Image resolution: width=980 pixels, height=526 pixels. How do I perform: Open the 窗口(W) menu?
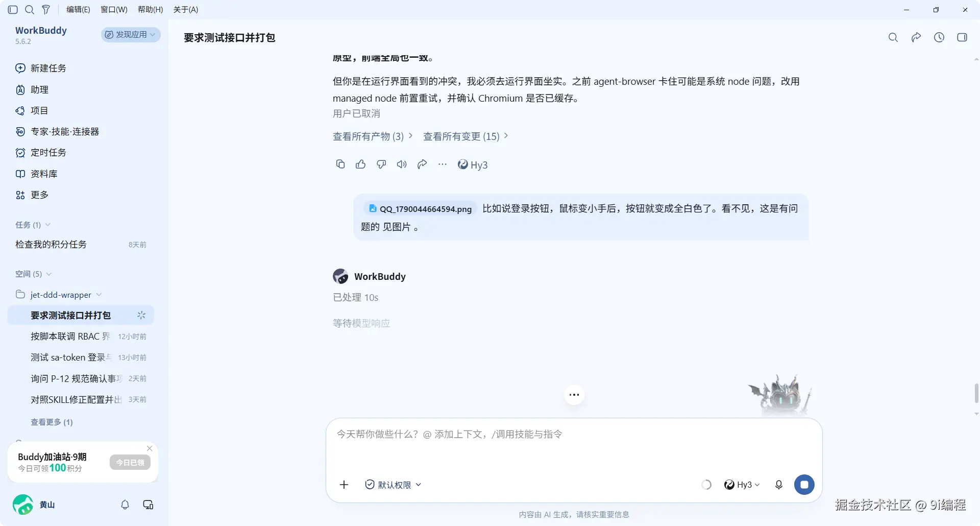click(114, 10)
